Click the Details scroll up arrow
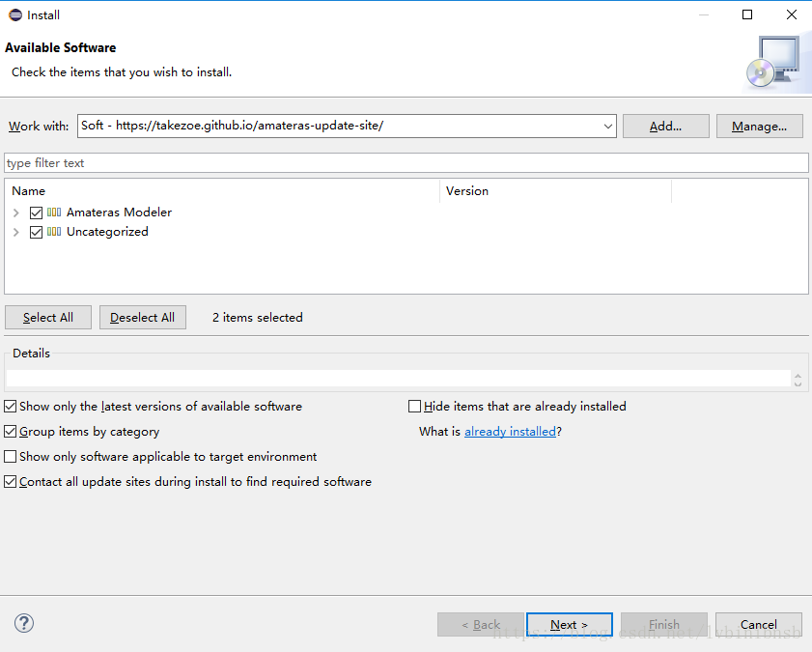The image size is (812, 652). [798, 376]
